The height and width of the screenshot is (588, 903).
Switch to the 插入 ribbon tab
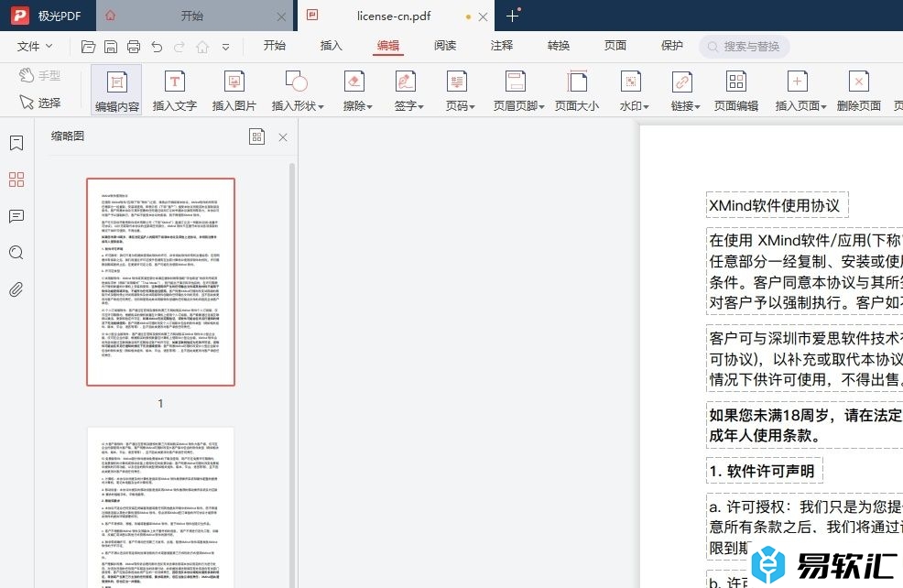coord(332,46)
